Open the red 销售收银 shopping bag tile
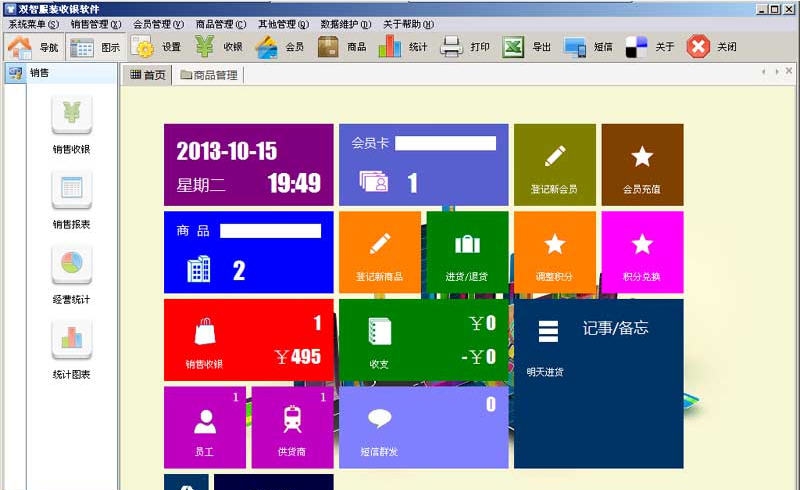The width and height of the screenshot is (800, 490). tap(248, 340)
